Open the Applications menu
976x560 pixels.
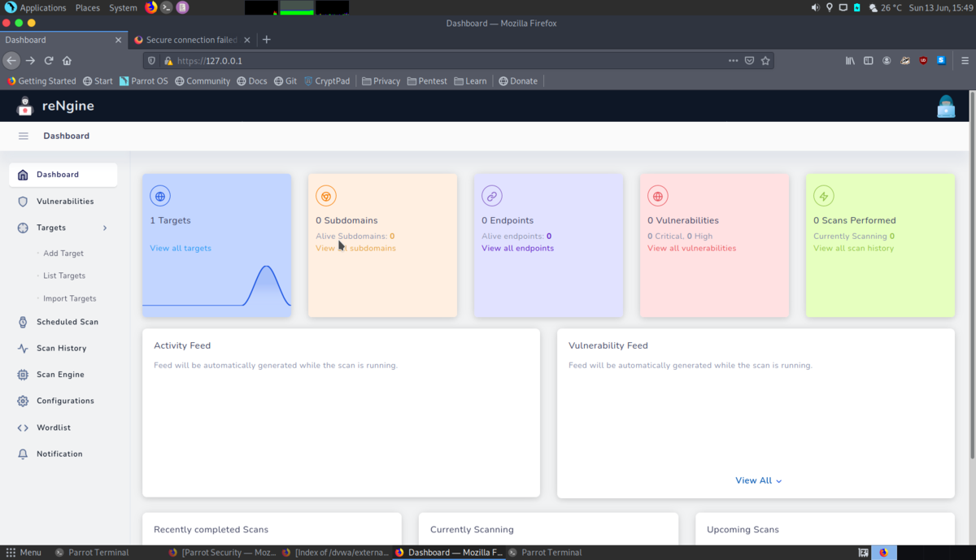coord(43,7)
